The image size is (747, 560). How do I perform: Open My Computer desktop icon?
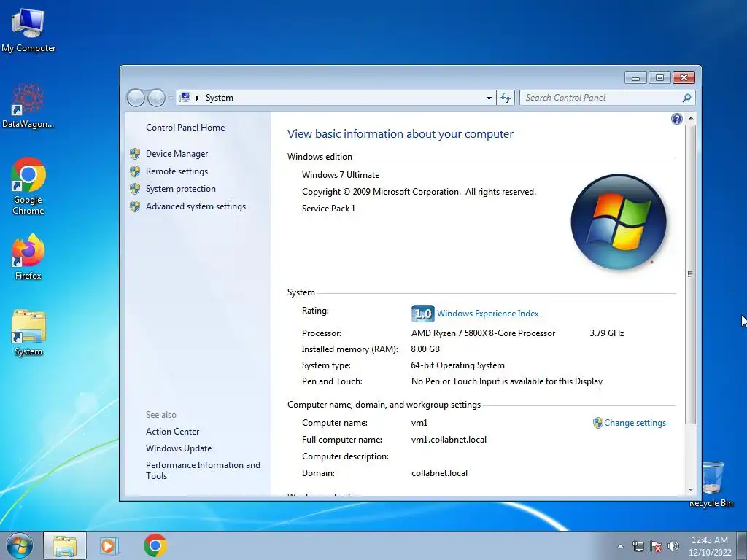(x=28, y=31)
